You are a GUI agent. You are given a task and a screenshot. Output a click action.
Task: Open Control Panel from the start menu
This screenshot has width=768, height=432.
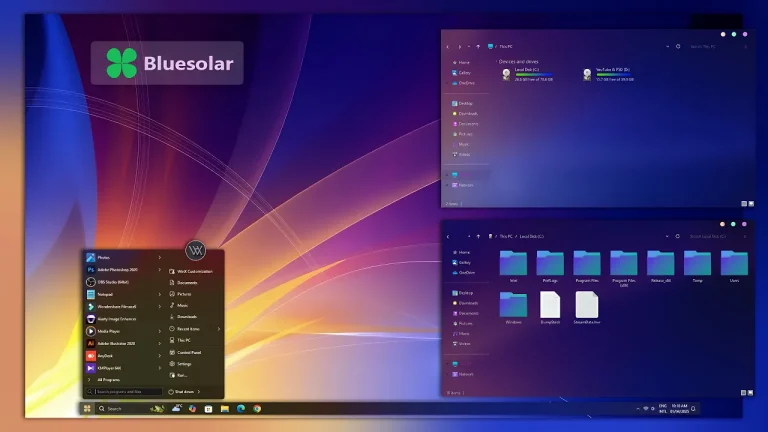[x=186, y=352]
